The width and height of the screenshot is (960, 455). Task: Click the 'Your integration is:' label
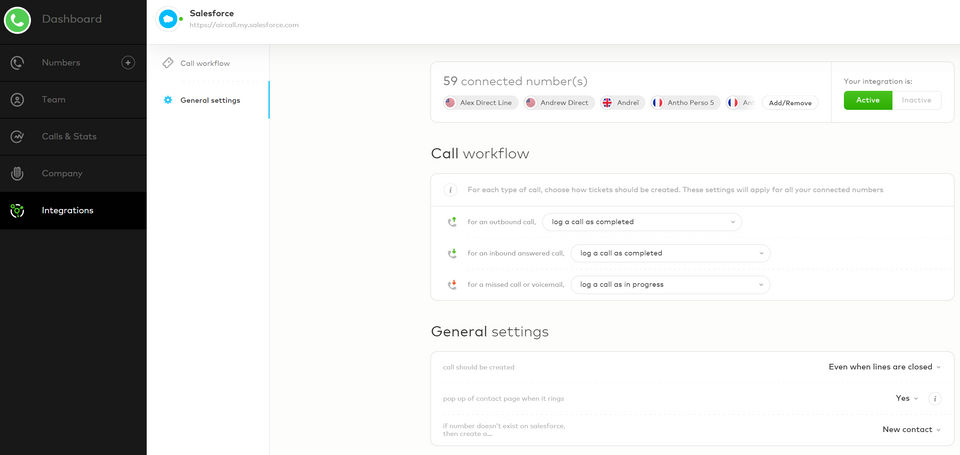tap(878, 81)
